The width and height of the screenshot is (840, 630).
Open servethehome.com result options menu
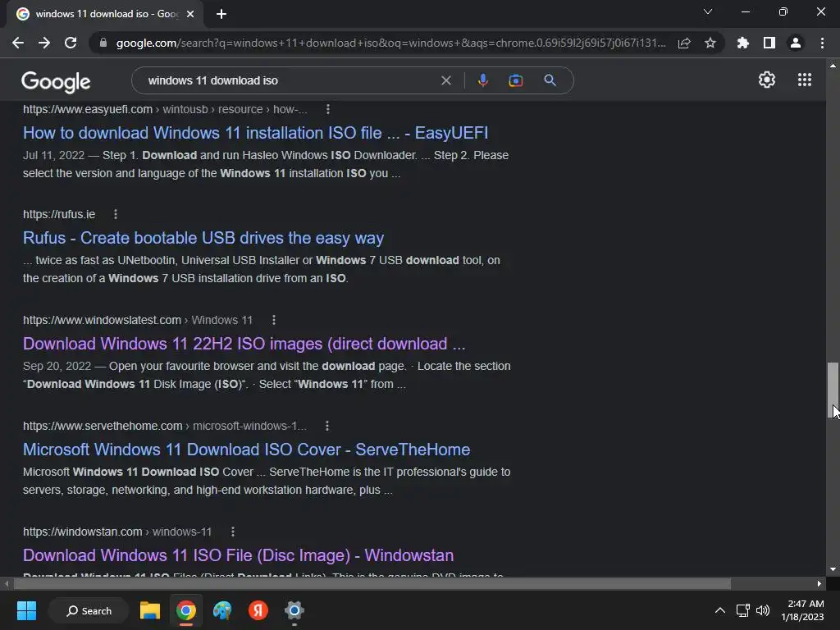[x=326, y=426]
